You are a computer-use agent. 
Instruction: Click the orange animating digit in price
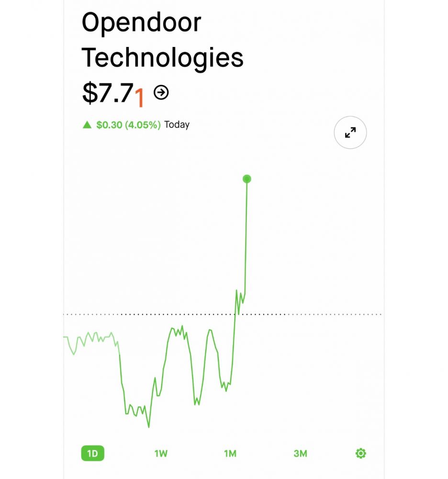point(140,97)
